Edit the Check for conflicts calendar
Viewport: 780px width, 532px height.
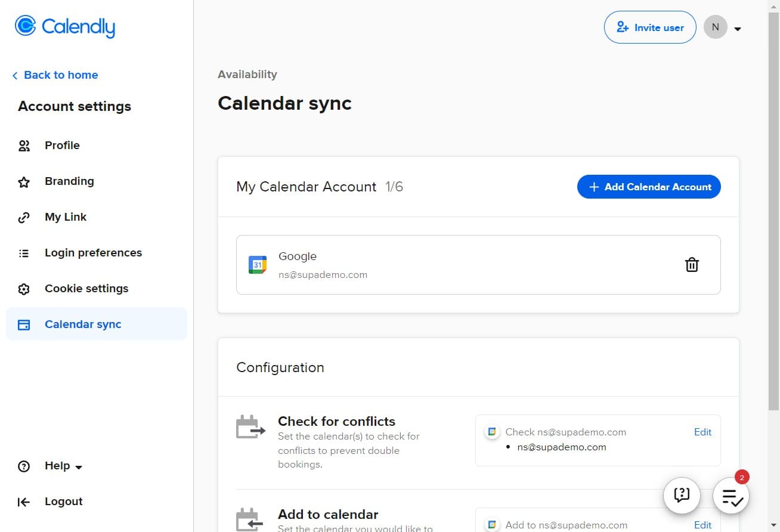[x=702, y=432]
